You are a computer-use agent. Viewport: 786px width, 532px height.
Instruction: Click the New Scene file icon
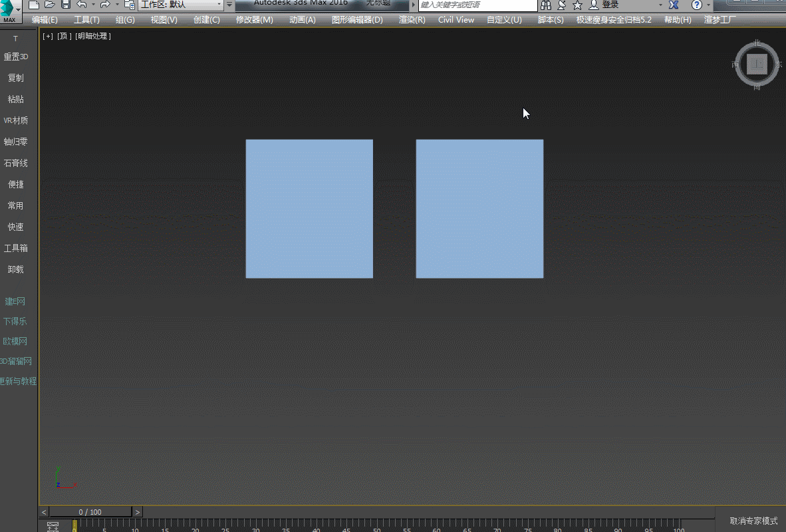(34, 5)
